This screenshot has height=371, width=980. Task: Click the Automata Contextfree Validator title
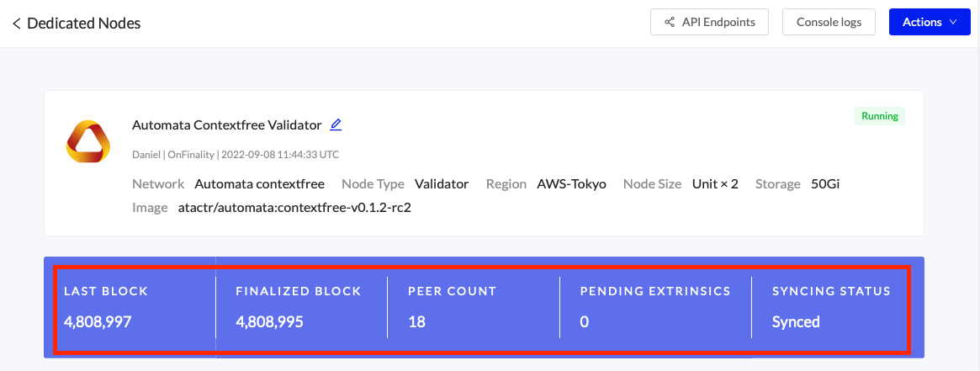(226, 125)
